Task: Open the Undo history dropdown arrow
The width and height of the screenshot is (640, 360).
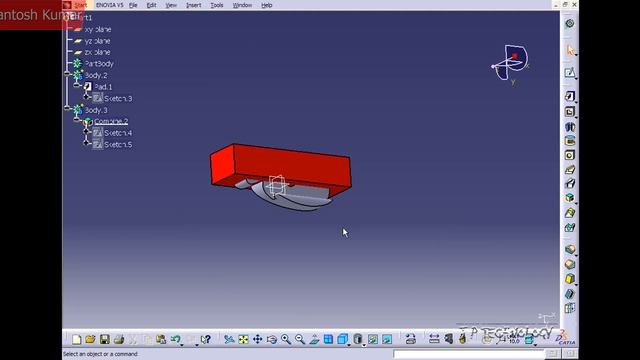Action: pyautogui.click(x=182, y=344)
